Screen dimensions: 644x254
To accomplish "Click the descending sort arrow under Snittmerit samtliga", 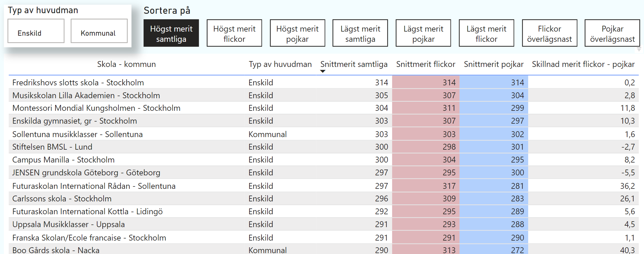I will [x=322, y=71].
